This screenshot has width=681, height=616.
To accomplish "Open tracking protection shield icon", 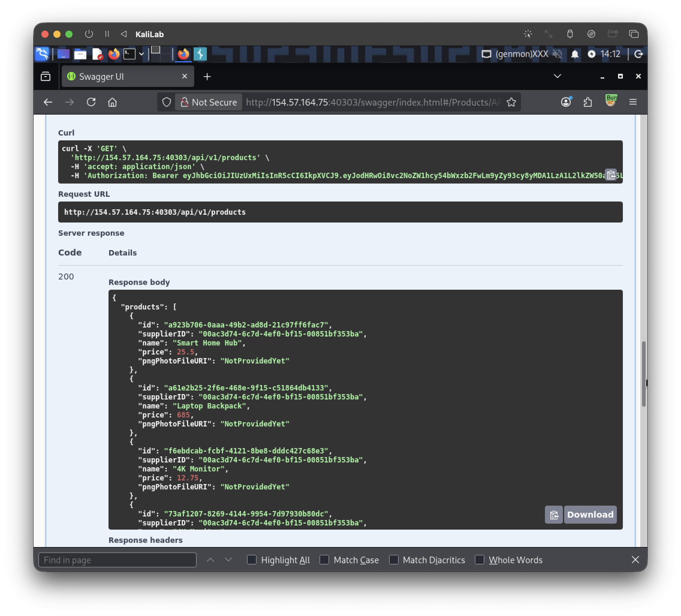I will click(x=167, y=102).
